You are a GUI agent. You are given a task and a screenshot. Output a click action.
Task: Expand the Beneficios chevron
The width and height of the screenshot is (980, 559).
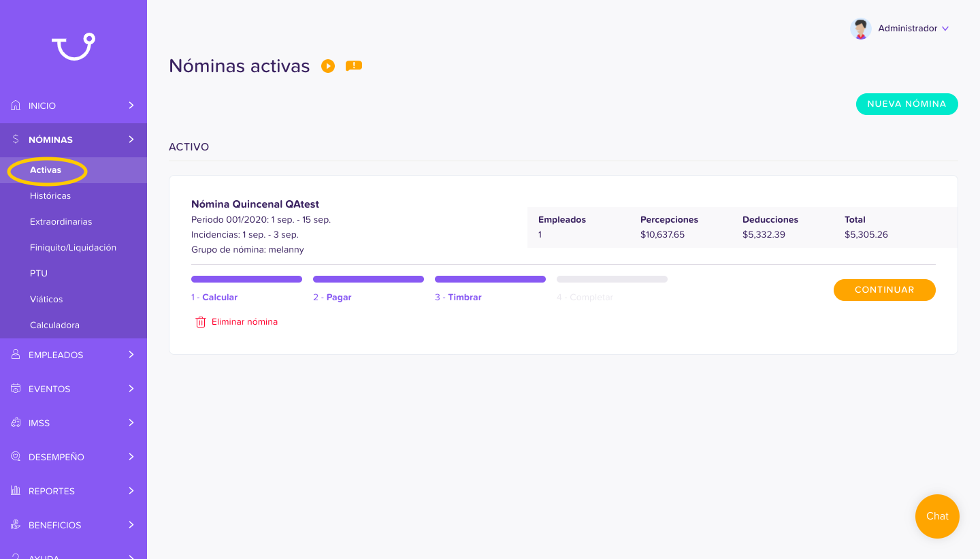pos(131,525)
